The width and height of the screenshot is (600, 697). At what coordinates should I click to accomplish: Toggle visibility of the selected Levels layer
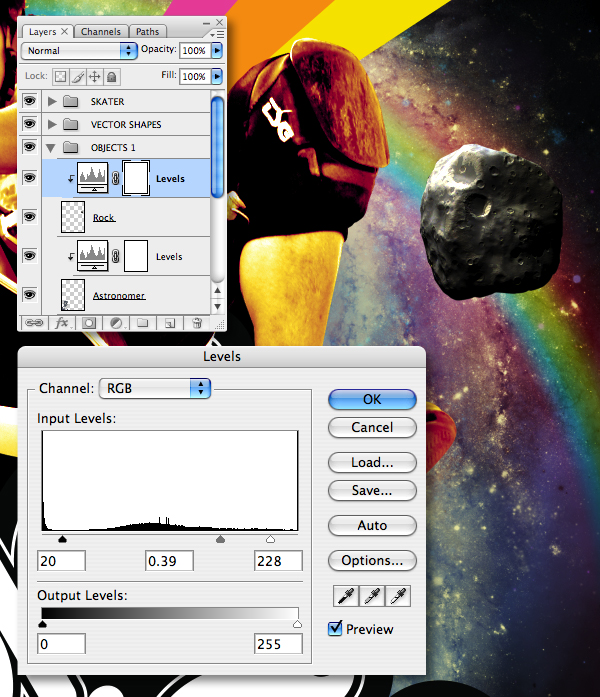[29, 178]
